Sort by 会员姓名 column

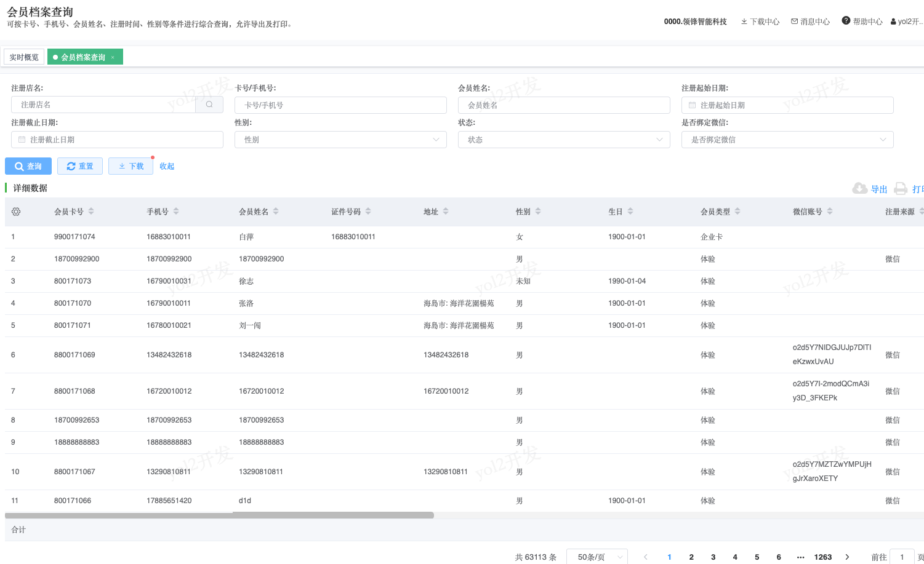[x=276, y=212]
